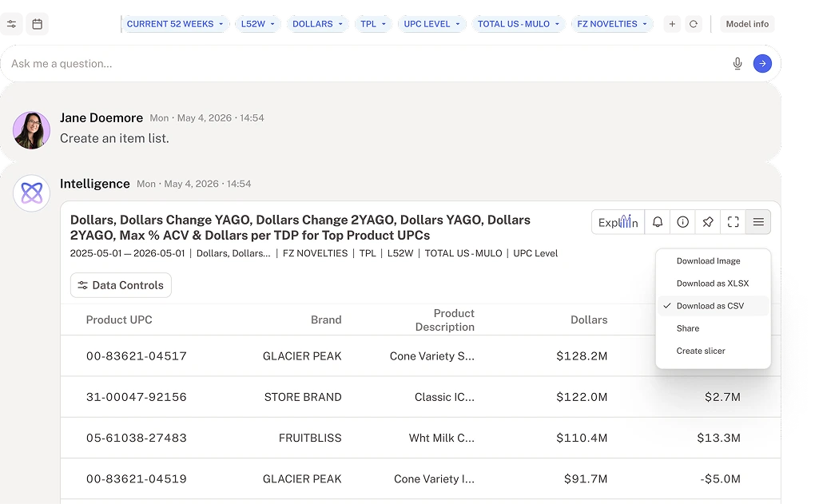Screen dimensions: 819x504
Task: Sort by Product UPC column header
Action: point(119,319)
